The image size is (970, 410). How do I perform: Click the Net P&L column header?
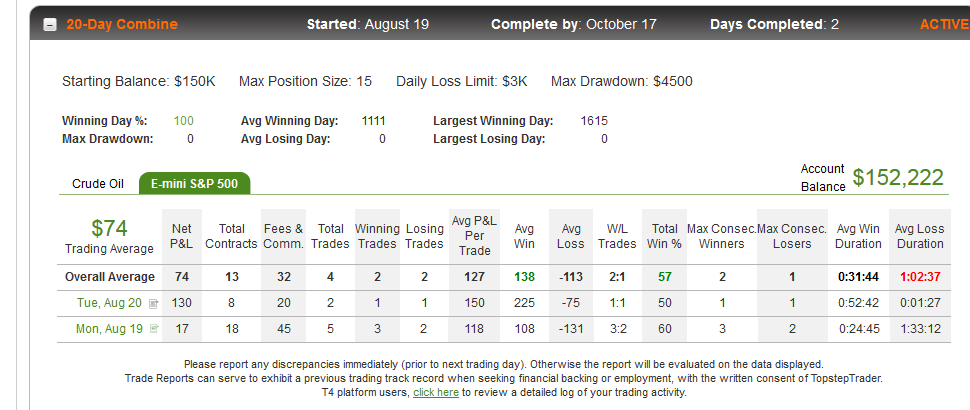[182, 236]
